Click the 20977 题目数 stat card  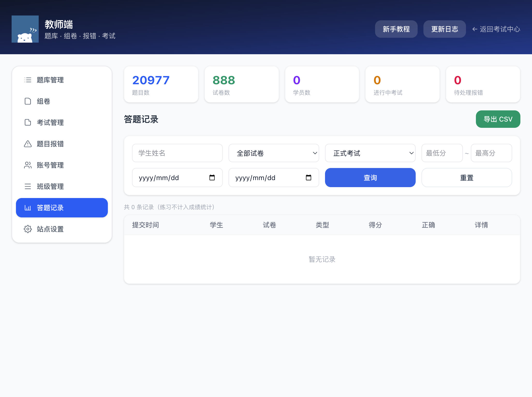tap(161, 84)
